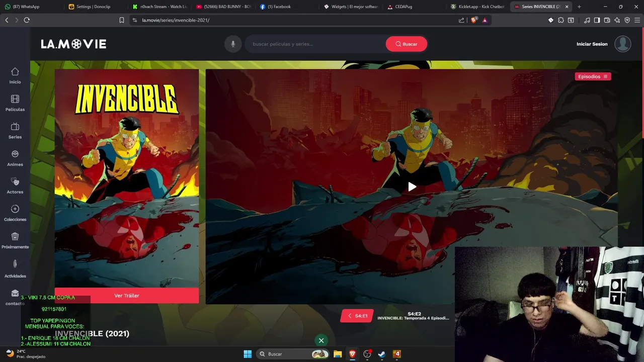Go back in browser history
Image resolution: width=644 pixels, height=362 pixels.
coord(7,20)
